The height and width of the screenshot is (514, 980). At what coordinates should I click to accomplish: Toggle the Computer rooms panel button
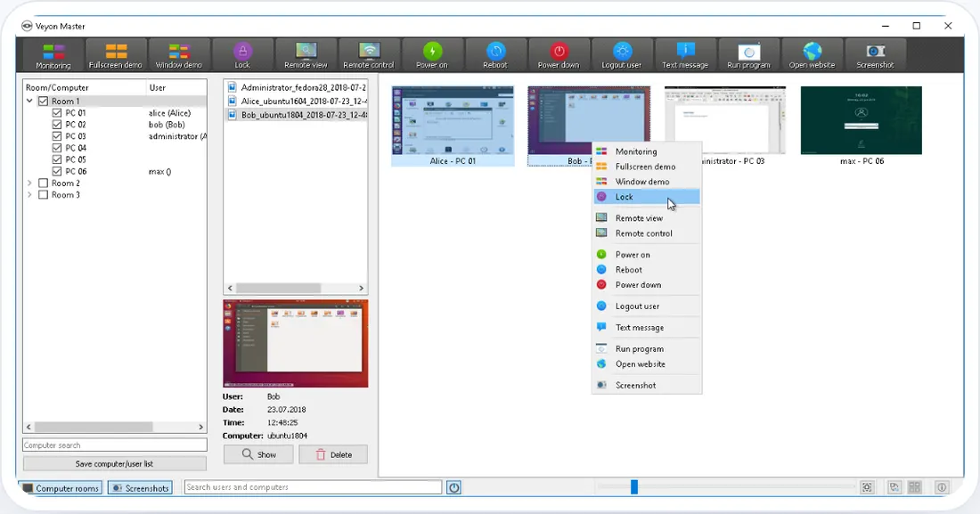(61, 488)
